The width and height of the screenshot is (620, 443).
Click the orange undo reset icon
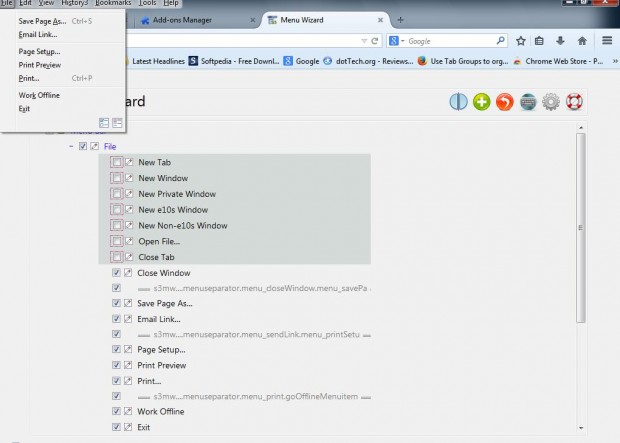[x=505, y=102]
